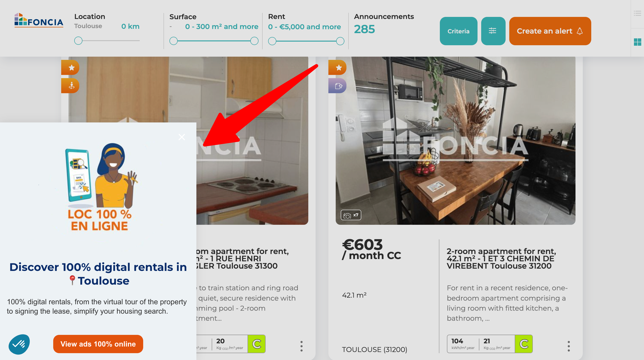
Task: Click View ads 100% online button
Action: tap(98, 344)
